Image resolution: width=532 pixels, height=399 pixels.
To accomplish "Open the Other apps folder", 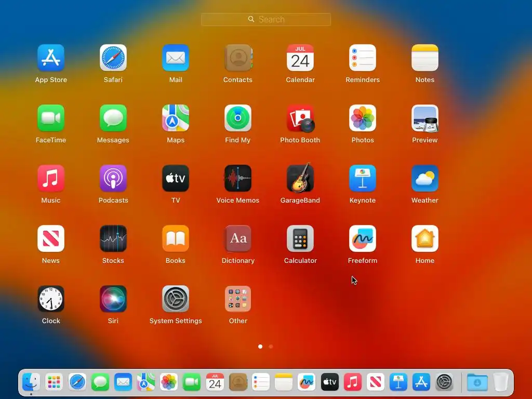I will 238,299.
